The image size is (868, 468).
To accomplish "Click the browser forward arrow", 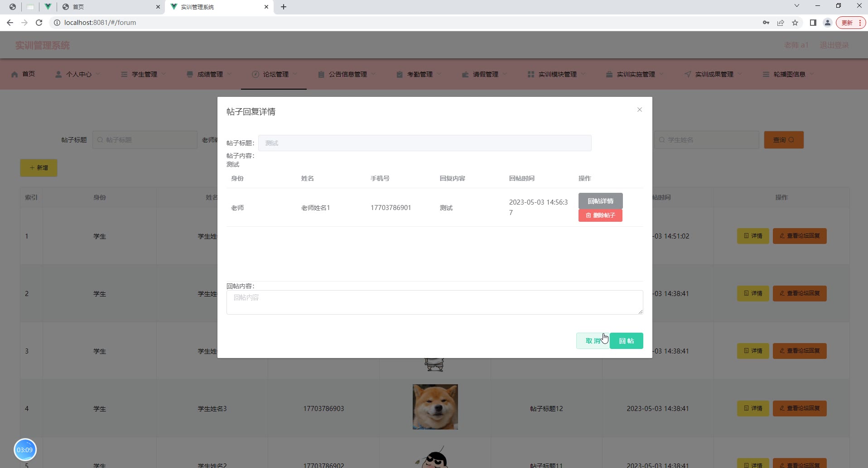I will (24, 23).
